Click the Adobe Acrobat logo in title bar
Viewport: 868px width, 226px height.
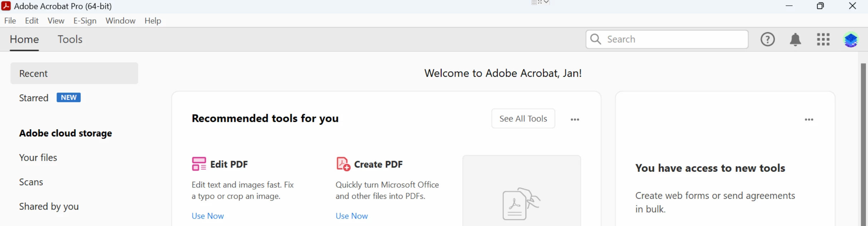click(x=6, y=6)
